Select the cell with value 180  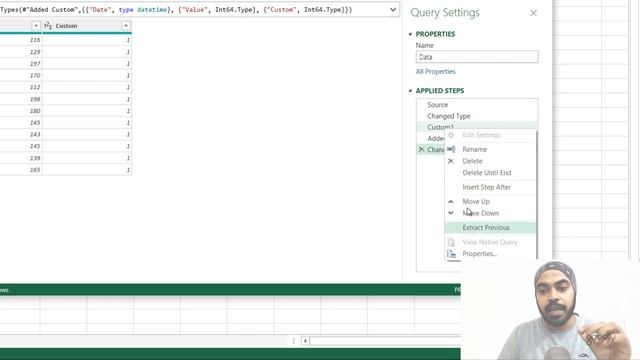click(21, 111)
